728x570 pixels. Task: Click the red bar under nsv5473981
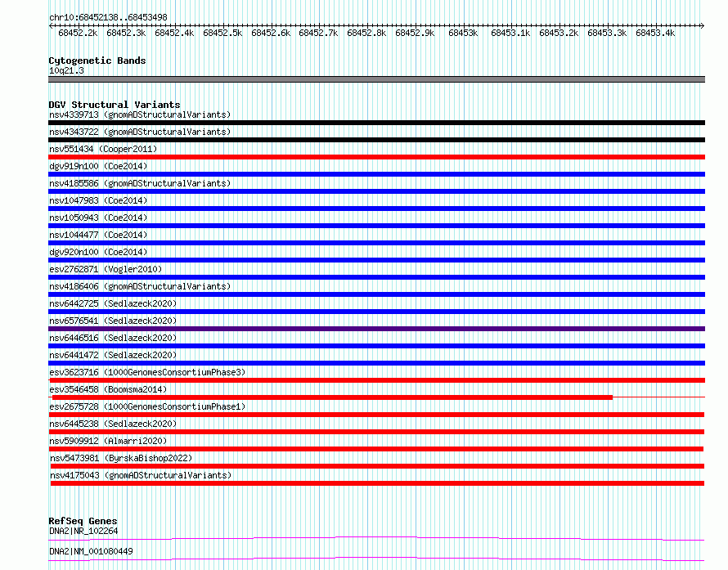(x=377, y=466)
